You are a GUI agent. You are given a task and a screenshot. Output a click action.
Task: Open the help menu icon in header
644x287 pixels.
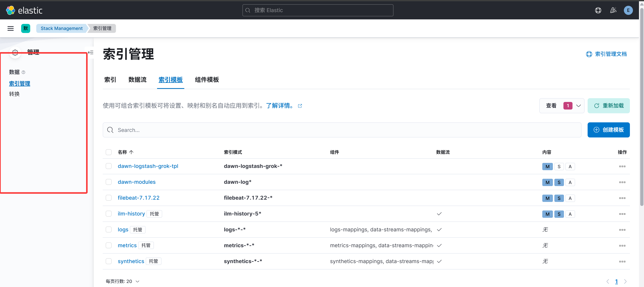click(x=598, y=10)
